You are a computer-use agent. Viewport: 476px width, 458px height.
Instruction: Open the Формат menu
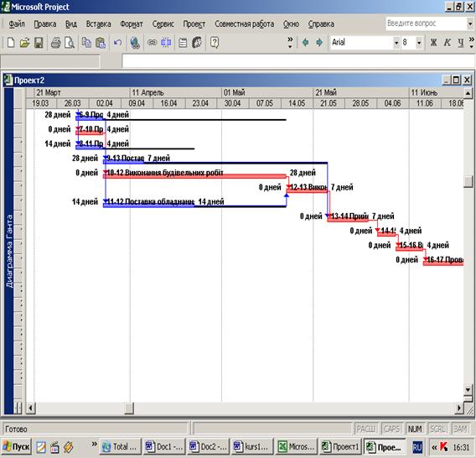pyautogui.click(x=131, y=23)
